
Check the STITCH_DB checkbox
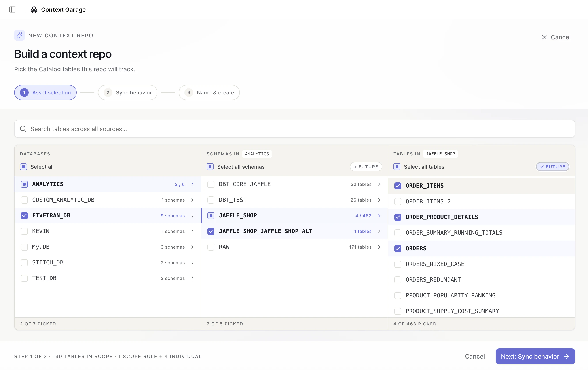24,263
